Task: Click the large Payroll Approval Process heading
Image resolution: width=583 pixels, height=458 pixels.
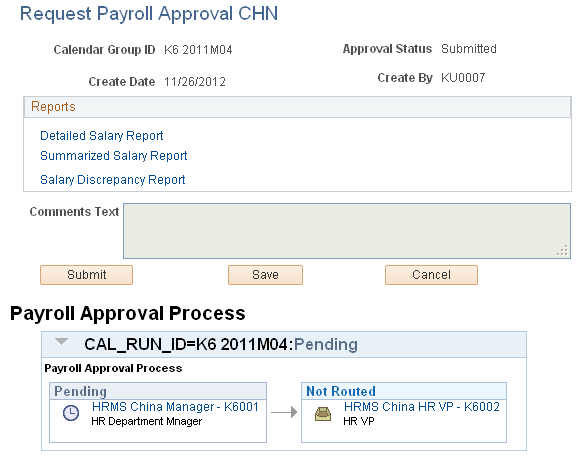Action: pyautogui.click(x=128, y=313)
